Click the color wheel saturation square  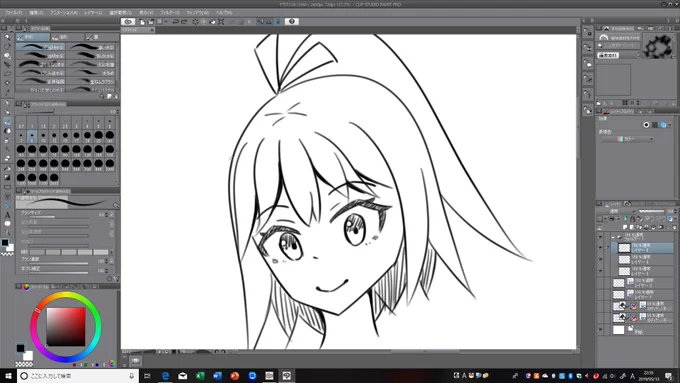66,327
